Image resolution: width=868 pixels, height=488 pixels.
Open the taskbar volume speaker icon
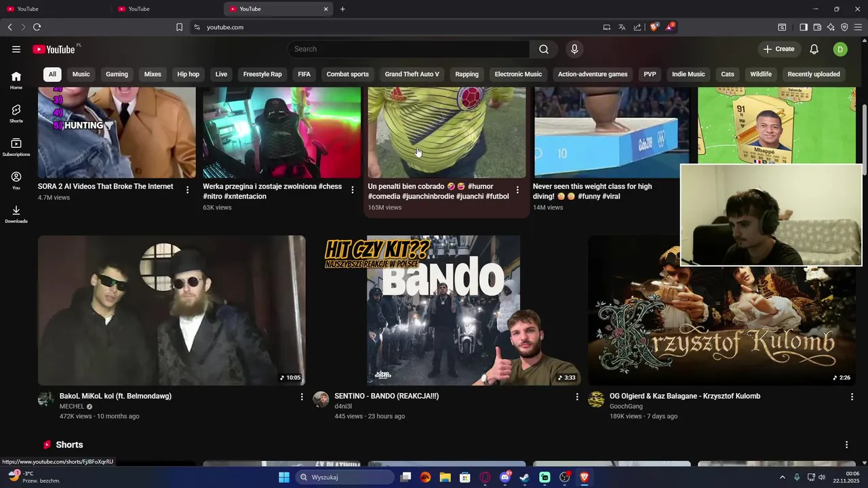(x=822, y=477)
